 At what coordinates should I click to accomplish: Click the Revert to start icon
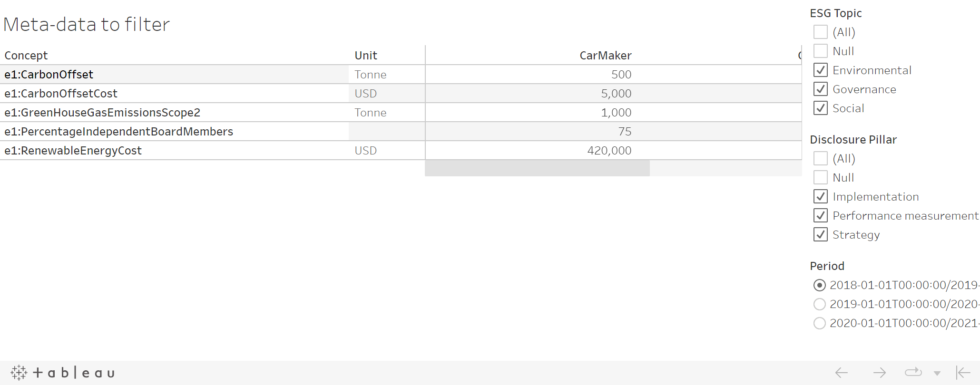click(x=963, y=373)
